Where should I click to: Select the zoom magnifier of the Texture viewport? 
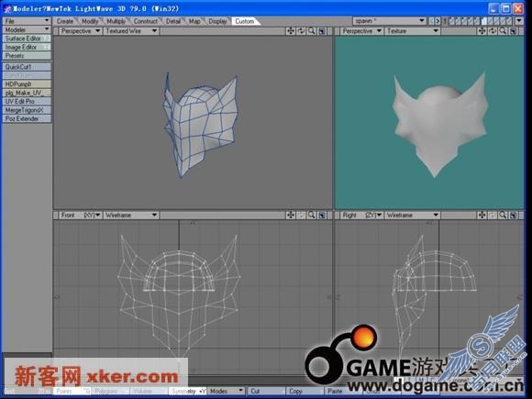(x=503, y=31)
